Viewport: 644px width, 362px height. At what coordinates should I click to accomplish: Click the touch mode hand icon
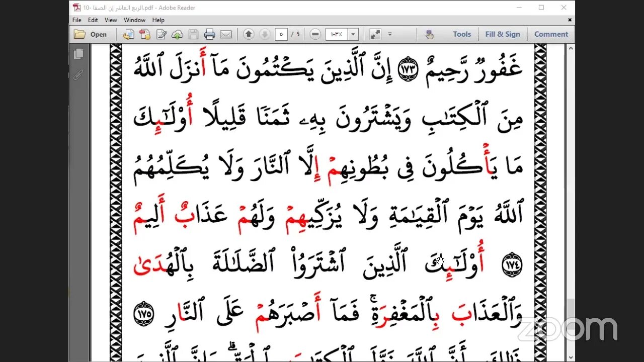click(429, 34)
